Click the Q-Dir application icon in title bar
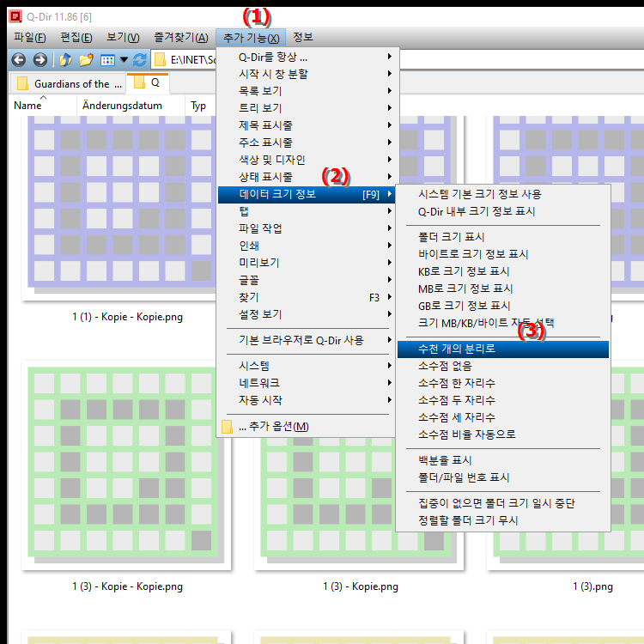Viewport: 644px width, 644px height. 15,17
